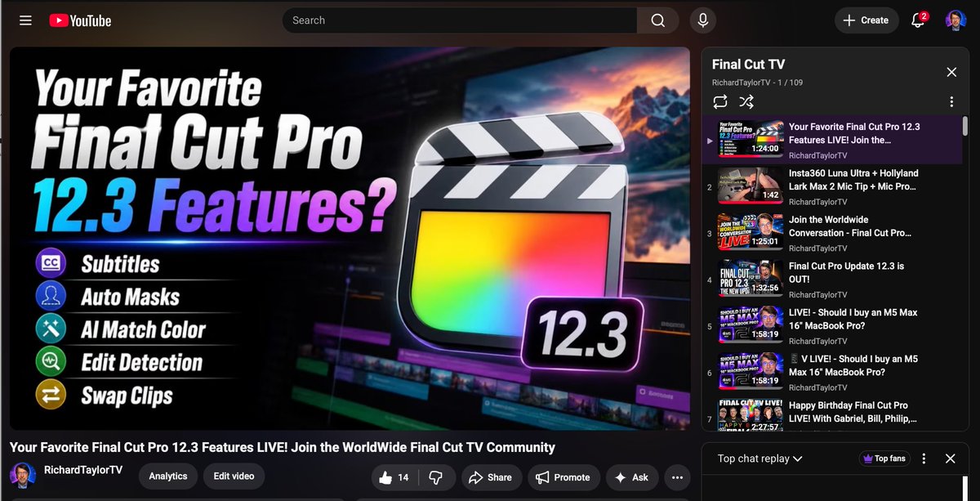Open RichardTaylorTV channel avatar below video
Image resolution: width=980 pixels, height=501 pixels.
coord(23,476)
